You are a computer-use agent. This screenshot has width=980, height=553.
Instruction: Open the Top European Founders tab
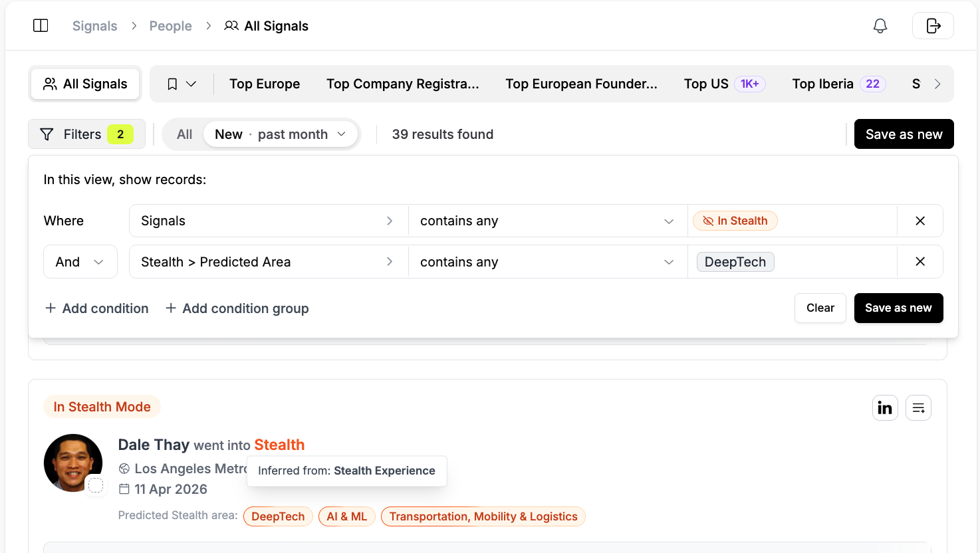coord(581,84)
